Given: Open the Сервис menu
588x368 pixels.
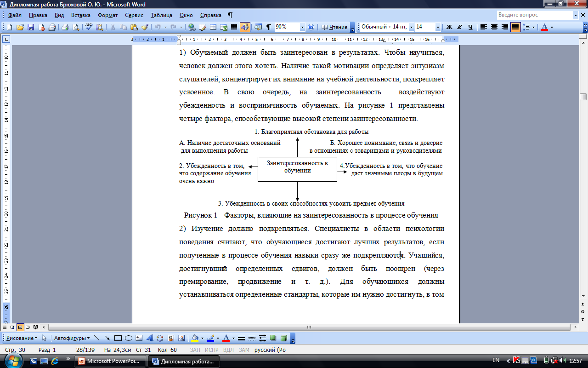Looking at the screenshot, I should (x=134, y=15).
